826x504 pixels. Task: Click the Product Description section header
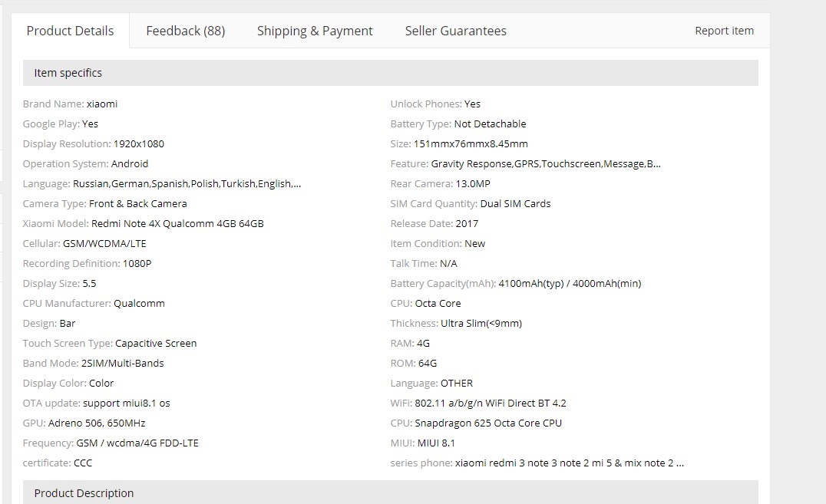click(x=84, y=492)
